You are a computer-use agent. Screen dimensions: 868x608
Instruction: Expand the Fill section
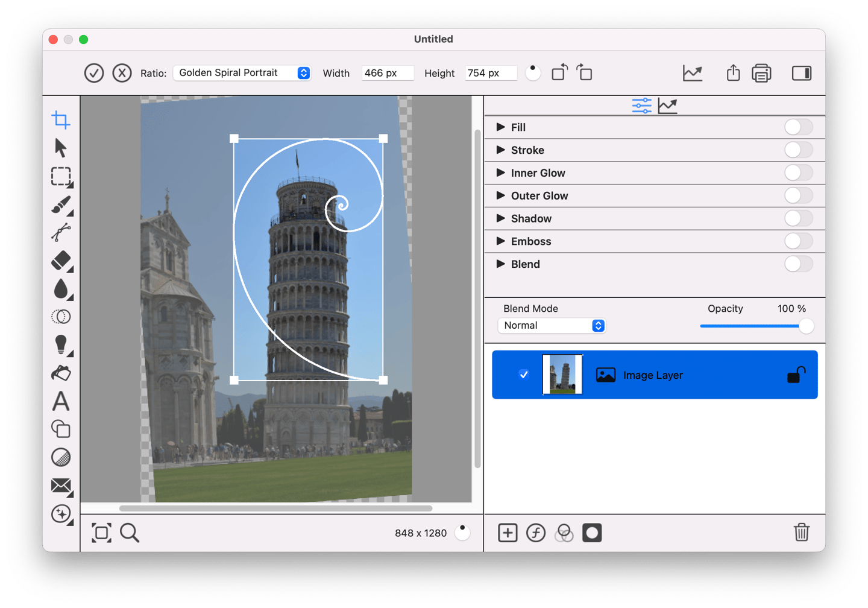point(500,127)
